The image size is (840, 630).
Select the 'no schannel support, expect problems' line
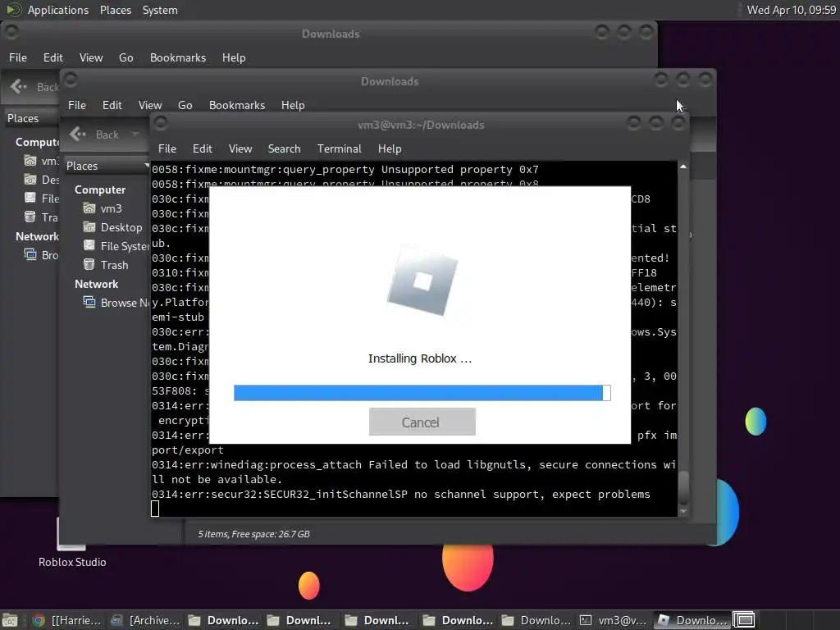click(400, 495)
